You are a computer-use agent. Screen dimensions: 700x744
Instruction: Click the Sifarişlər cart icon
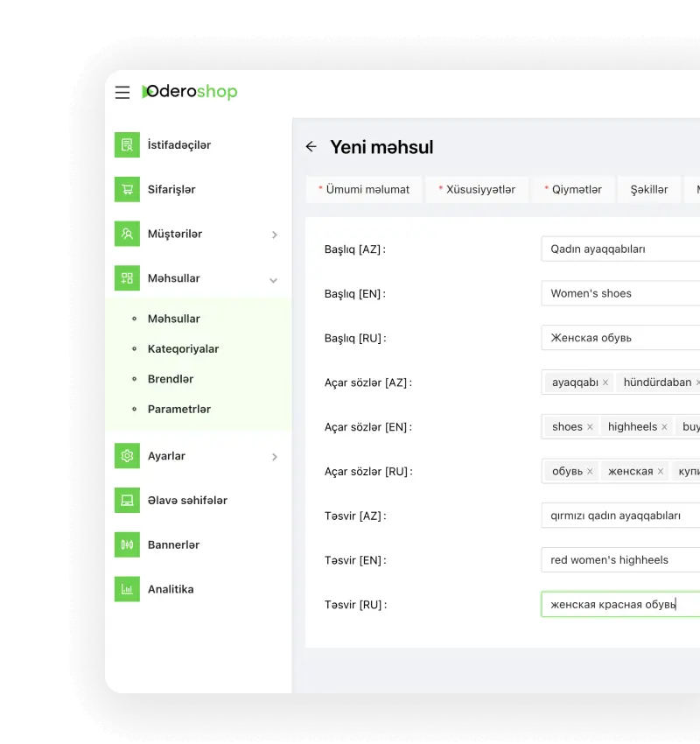[x=127, y=190]
